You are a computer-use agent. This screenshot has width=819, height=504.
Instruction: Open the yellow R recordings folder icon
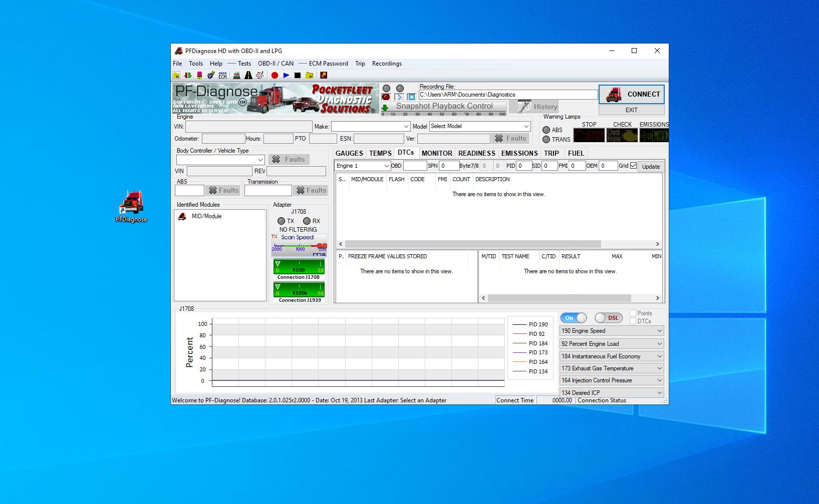coord(309,75)
